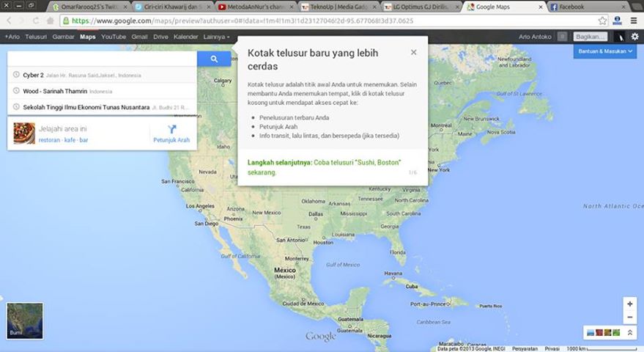Open YouTube in Google bar
Screen dimensions: 644x352
click(x=114, y=37)
